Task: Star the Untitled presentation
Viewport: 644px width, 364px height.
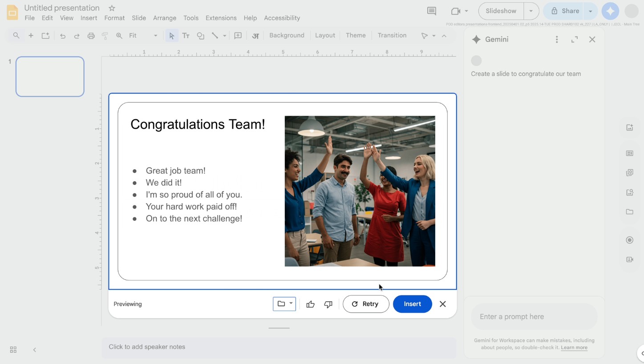Action: point(112,8)
